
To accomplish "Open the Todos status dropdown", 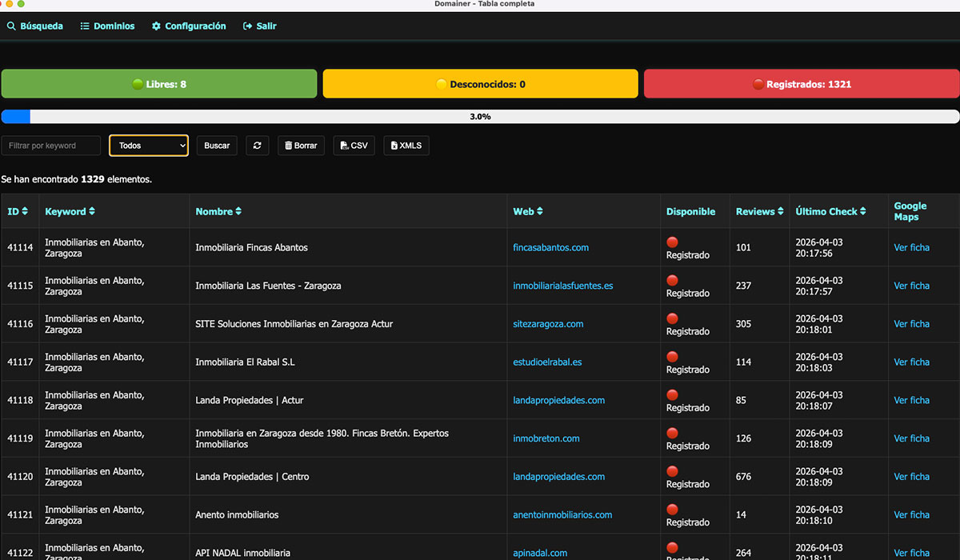I will 149,146.
